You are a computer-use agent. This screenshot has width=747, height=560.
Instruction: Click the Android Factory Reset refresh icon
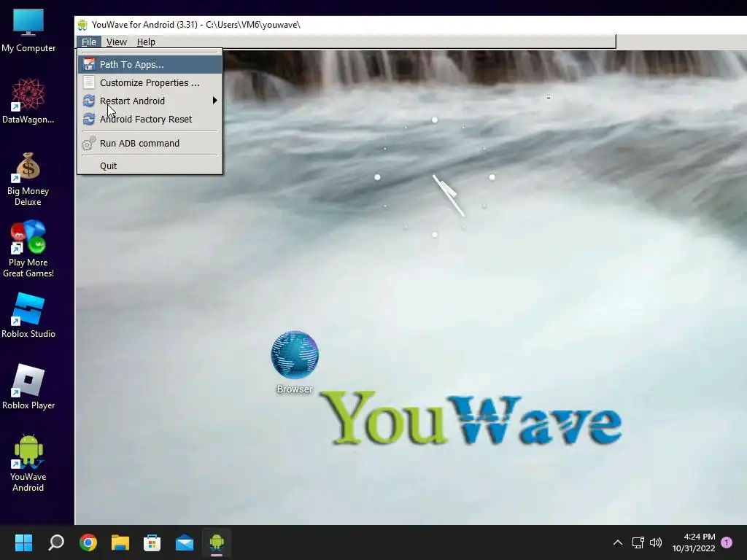88,119
